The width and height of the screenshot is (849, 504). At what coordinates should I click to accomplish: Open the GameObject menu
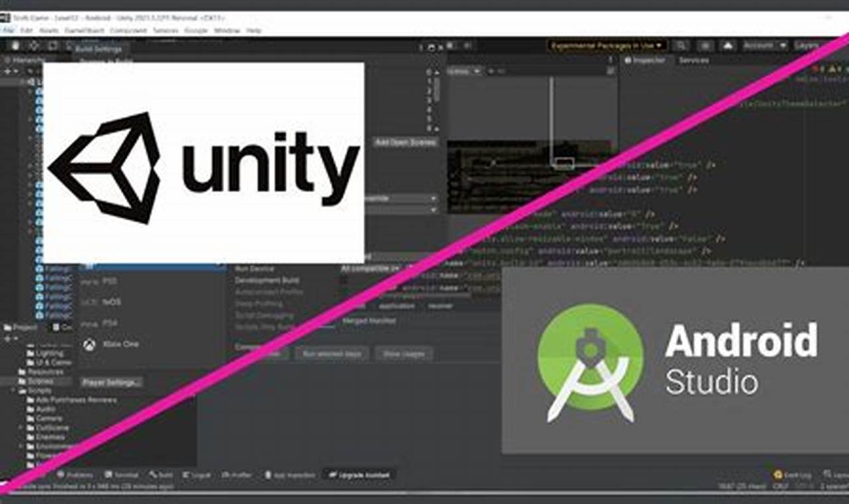click(x=84, y=31)
